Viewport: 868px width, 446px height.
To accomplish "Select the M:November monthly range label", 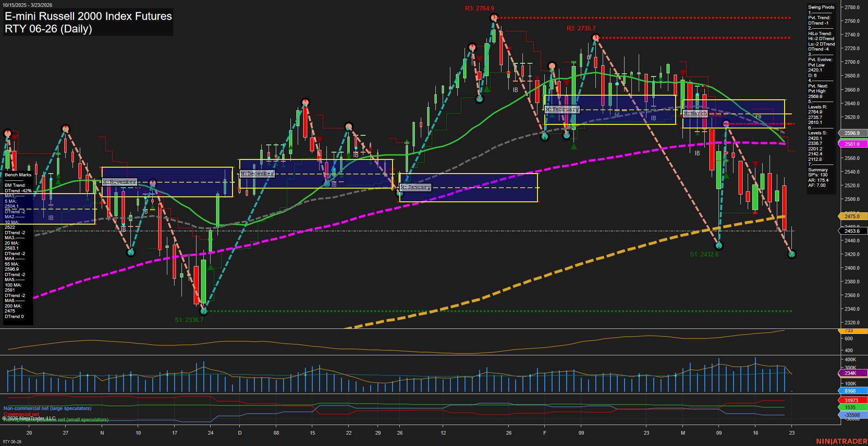I will pos(119,182).
